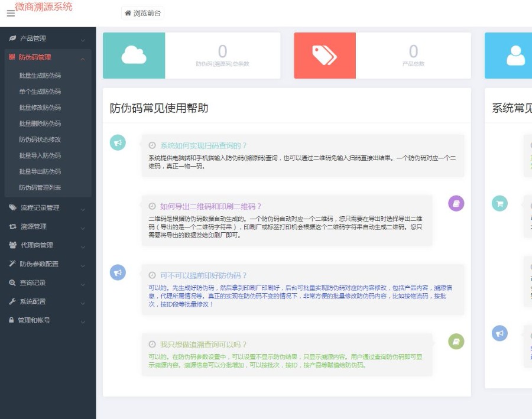Click the tags icon on the red card
532x419 pixels.
[x=325, y=55]
